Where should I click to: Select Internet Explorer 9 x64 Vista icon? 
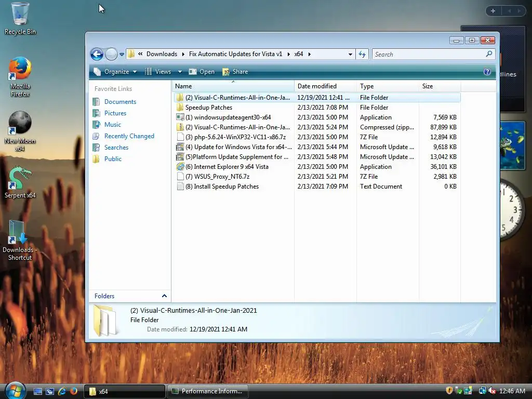pos(180,167)
